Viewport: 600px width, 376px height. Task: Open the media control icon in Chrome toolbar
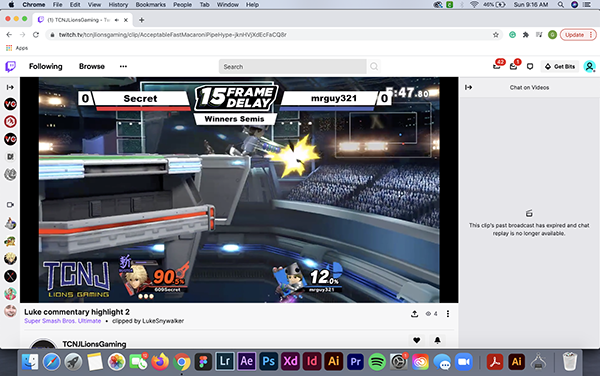pyautogui.click(x=539, y=35)
